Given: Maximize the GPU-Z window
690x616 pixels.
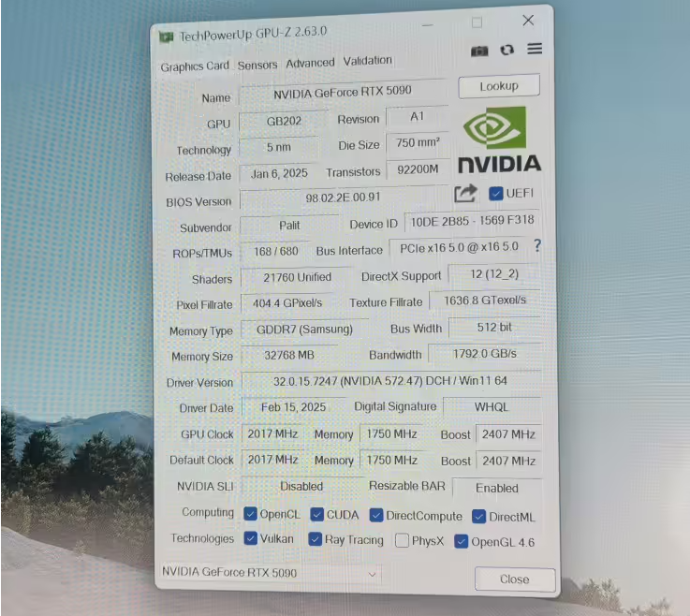Looking at the screenshot, I should [477, 22].
